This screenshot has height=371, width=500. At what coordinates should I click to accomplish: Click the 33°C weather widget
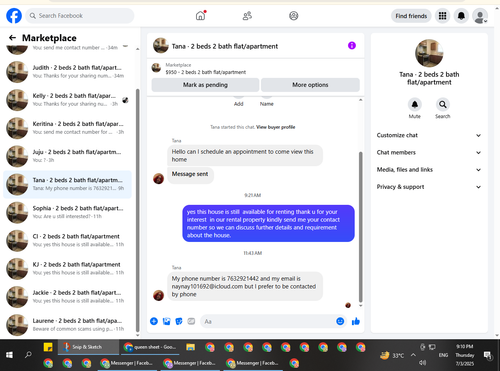pos(392,355)
